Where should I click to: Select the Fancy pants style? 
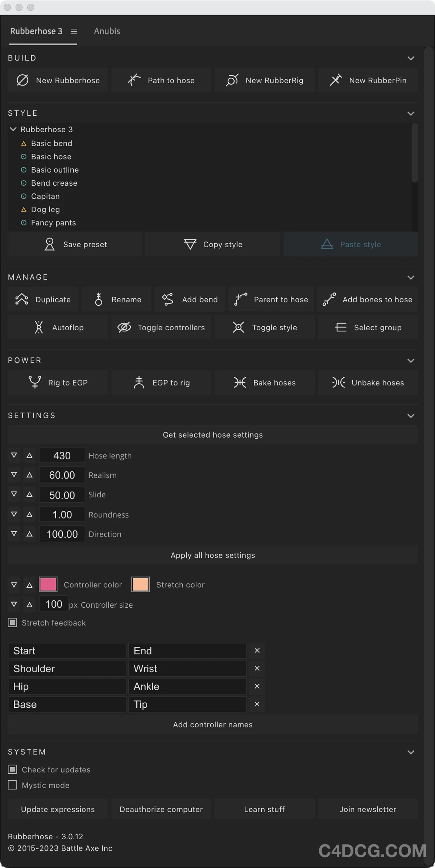[x=54, y=223]
